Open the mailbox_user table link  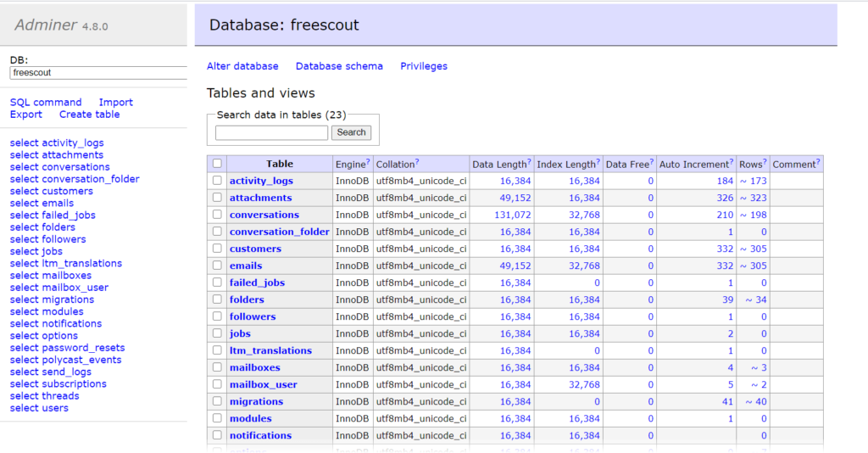click(264, 384)
